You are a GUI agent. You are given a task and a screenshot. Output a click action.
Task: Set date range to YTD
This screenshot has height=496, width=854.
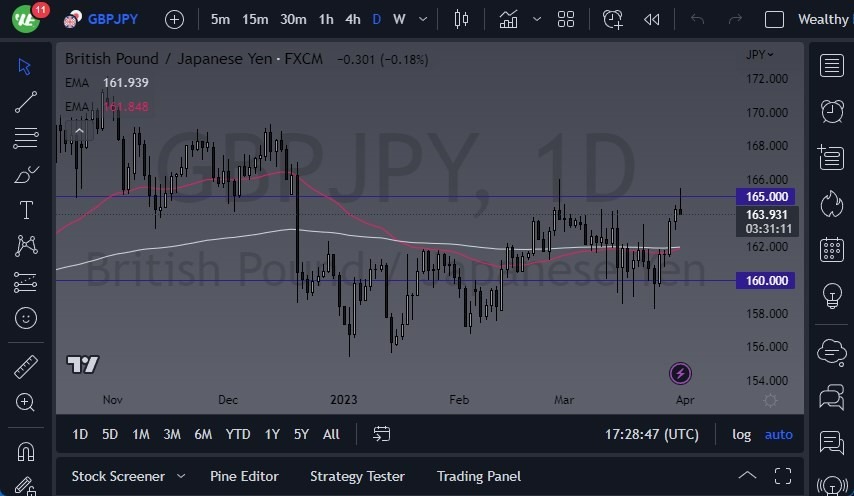click(x=238, y=434)
